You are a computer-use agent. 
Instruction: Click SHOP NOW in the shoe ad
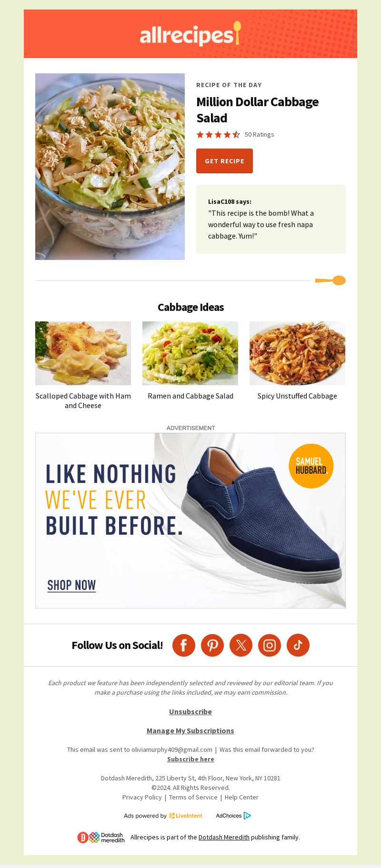coord(71,585)
